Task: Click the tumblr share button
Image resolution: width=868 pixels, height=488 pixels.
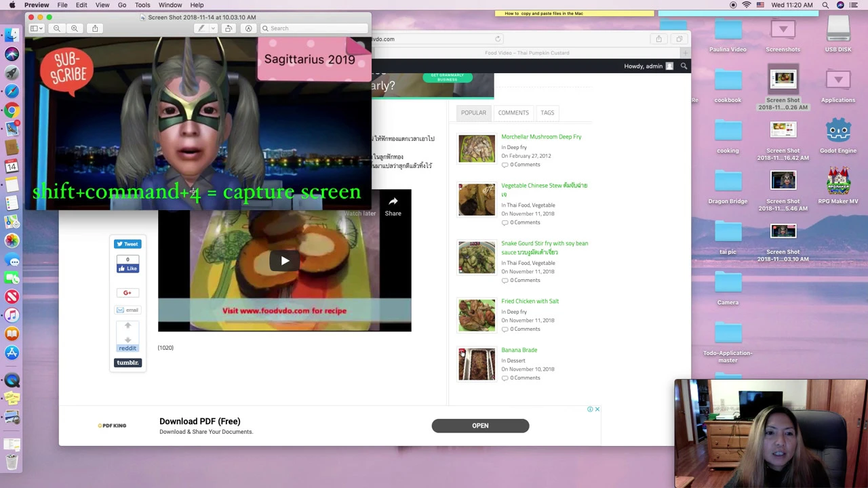Action: pyautogui.click(x=127, y=363)
